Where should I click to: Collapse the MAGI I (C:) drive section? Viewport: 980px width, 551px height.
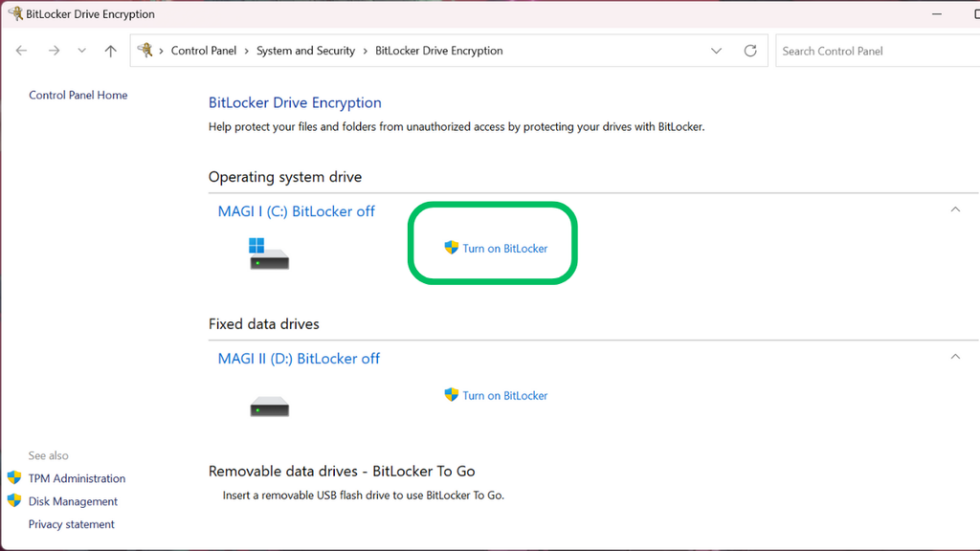(954, 209)
